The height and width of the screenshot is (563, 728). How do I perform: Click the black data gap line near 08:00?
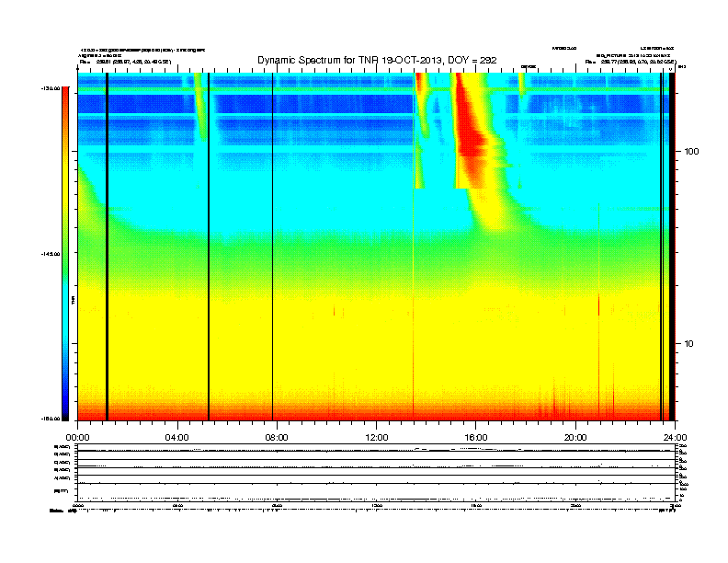click(x=272, y=247)
